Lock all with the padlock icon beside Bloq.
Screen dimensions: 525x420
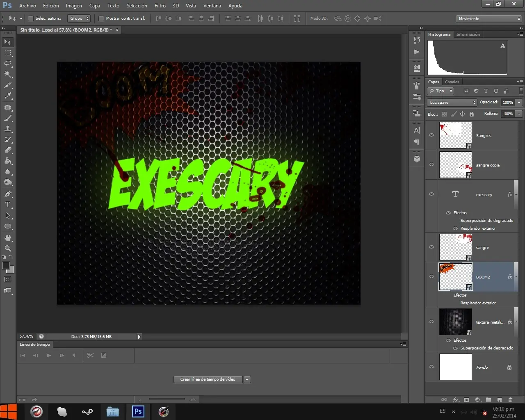pos(472,114)
